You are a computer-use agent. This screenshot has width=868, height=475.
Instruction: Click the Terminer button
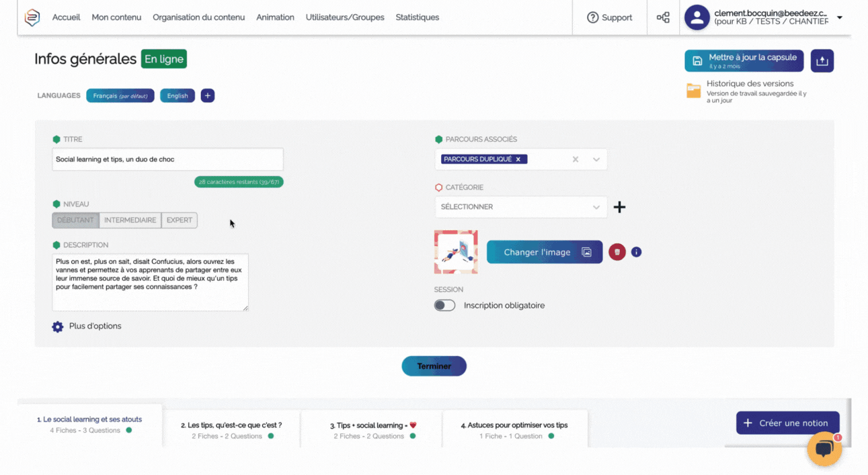point(434,366)
